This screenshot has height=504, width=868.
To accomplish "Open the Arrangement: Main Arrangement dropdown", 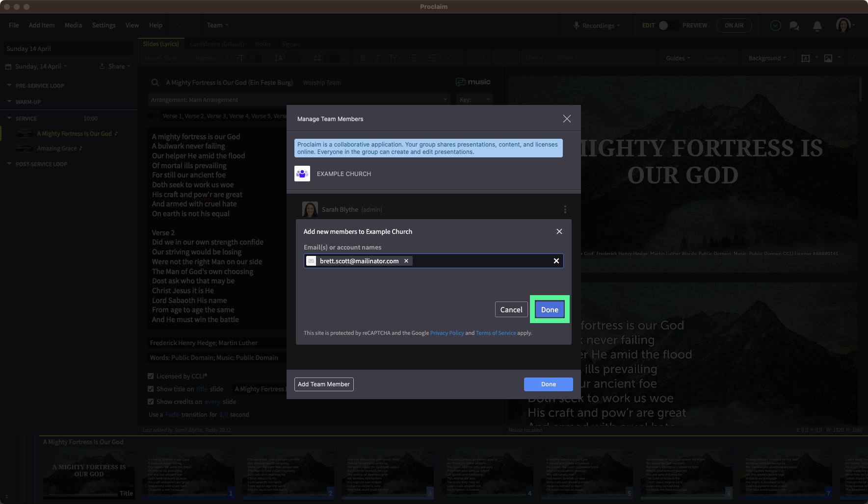I will [x=299, y=100].
